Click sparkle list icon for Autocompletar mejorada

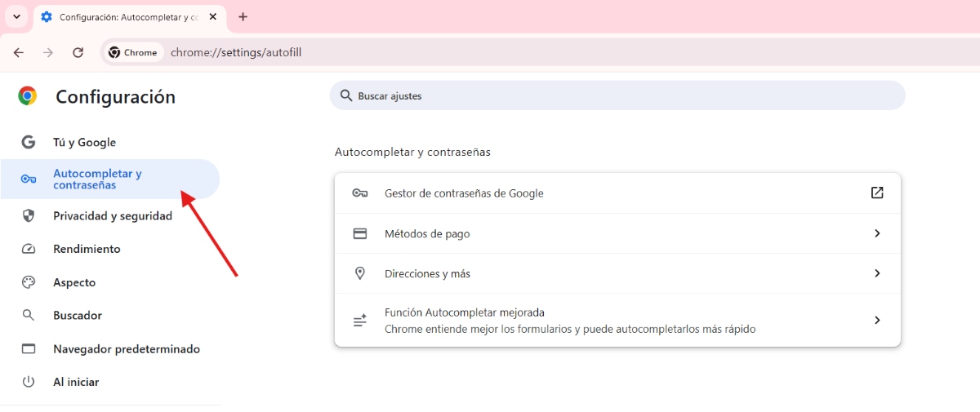click(360, 321)
